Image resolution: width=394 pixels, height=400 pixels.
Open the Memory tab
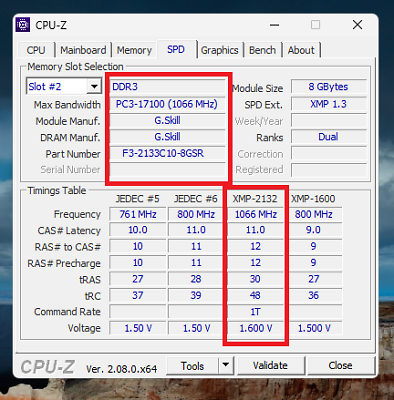tap(134, 50)
